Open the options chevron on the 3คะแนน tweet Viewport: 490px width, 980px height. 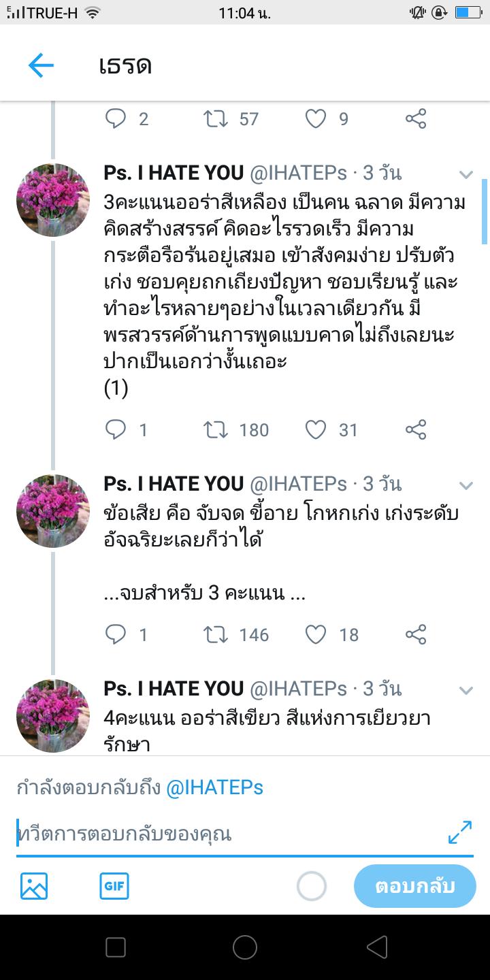(x=466, y=175)
